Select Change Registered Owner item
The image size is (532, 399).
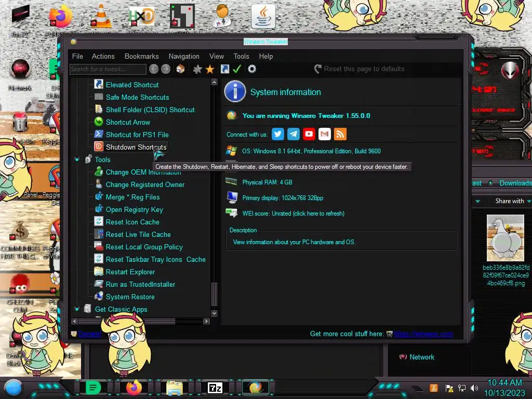point(145,184)
